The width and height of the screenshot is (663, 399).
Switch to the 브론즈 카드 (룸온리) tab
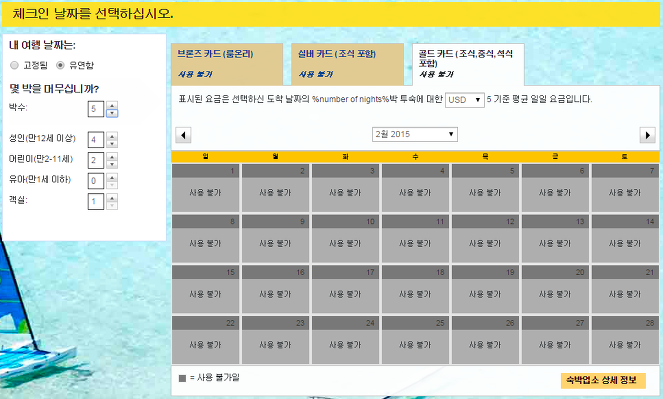[227, 64]
